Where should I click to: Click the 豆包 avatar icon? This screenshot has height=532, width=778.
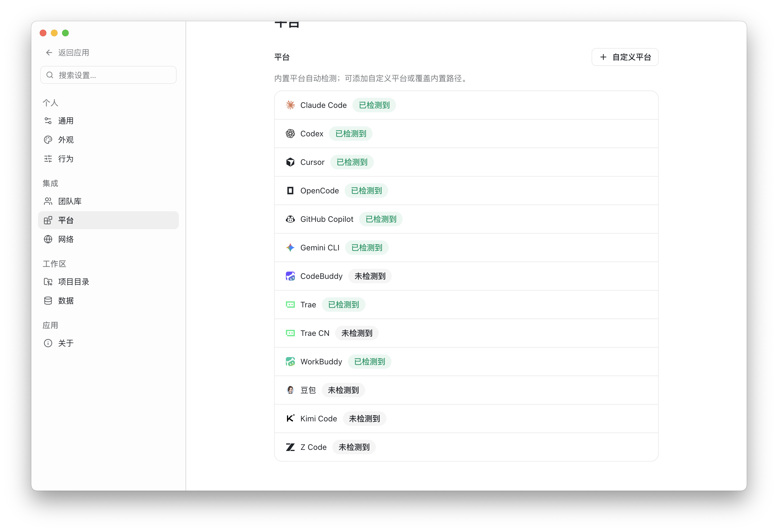coord(290,390)
